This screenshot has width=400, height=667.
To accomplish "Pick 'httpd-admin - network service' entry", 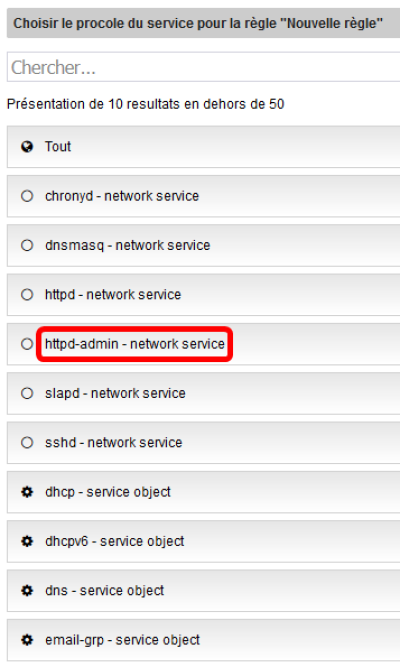I will [203, 344].
